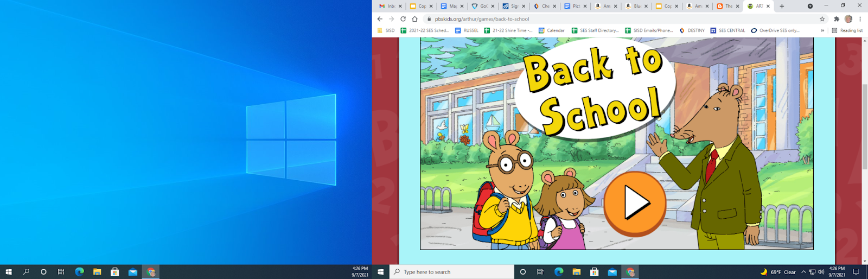Open Chrome's three-dot menu

tap(860, 19)
